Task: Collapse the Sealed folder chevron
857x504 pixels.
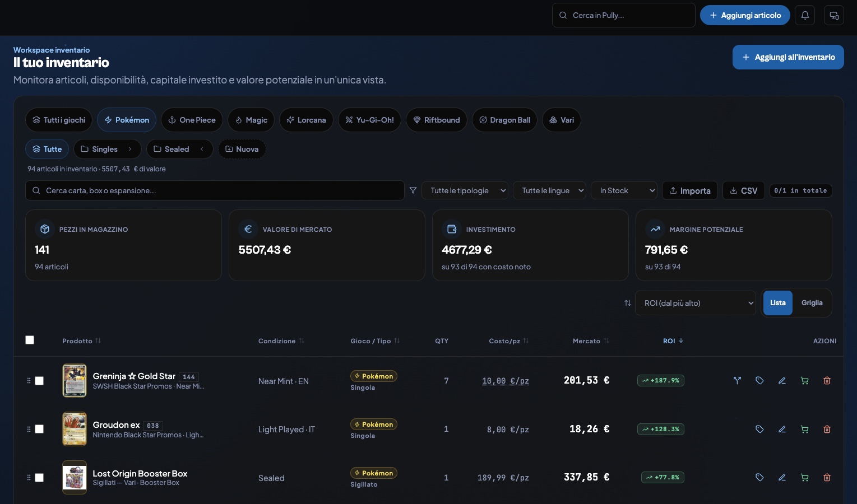Action: point(202,149)
